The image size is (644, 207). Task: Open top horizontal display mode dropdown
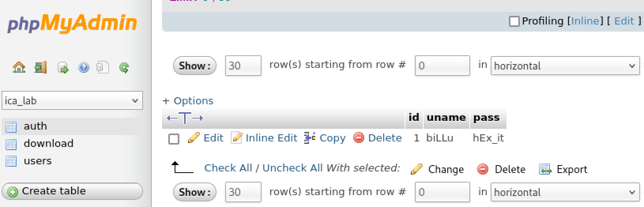(x=565, y=66)
